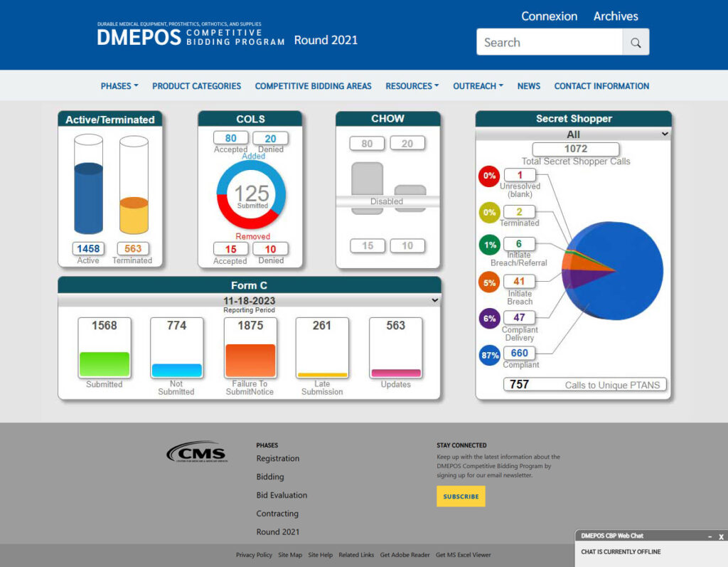Click the 1458 Active value box
This screenshot has width=728, height=567.
pos(88,249)
